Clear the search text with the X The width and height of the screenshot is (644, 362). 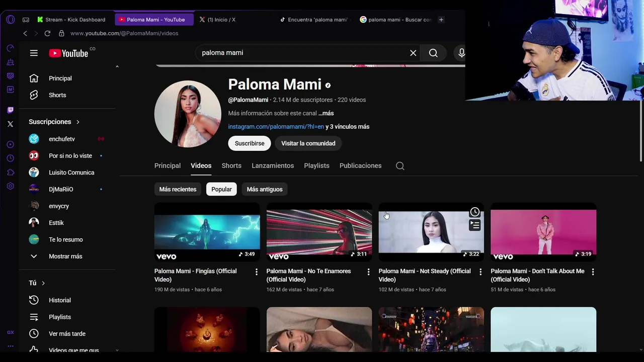click(413, 53)
